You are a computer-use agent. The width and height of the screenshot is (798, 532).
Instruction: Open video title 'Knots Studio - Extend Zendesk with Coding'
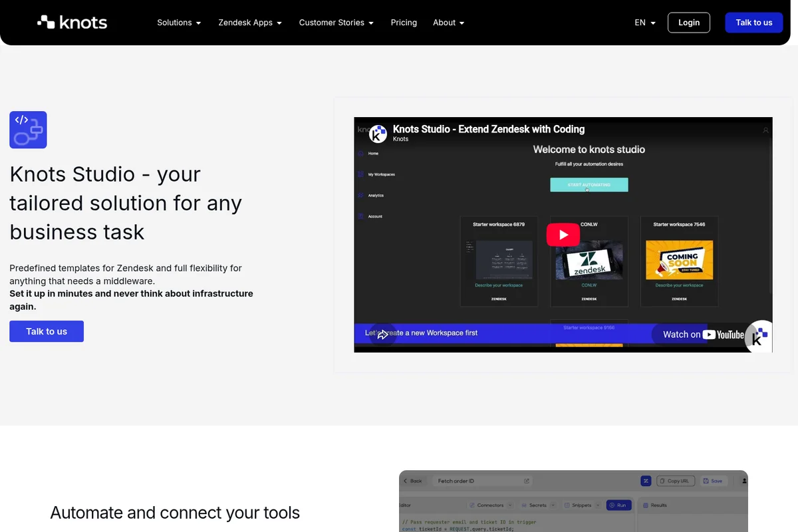click(489, 129)
